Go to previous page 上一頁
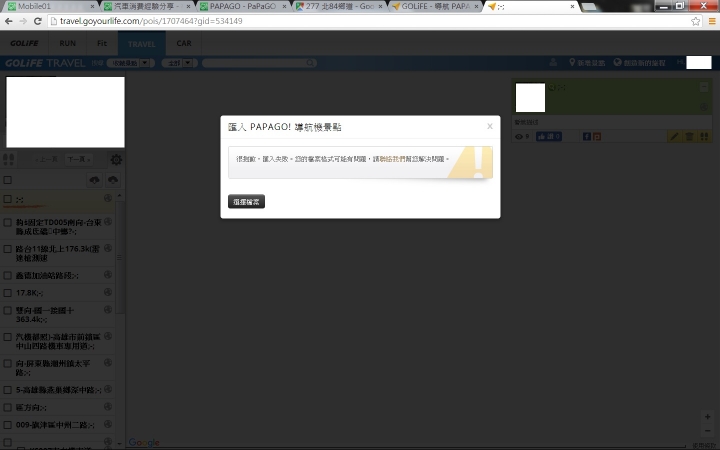Viewport: 720px width, 450px height. click(x=46, y=159)
